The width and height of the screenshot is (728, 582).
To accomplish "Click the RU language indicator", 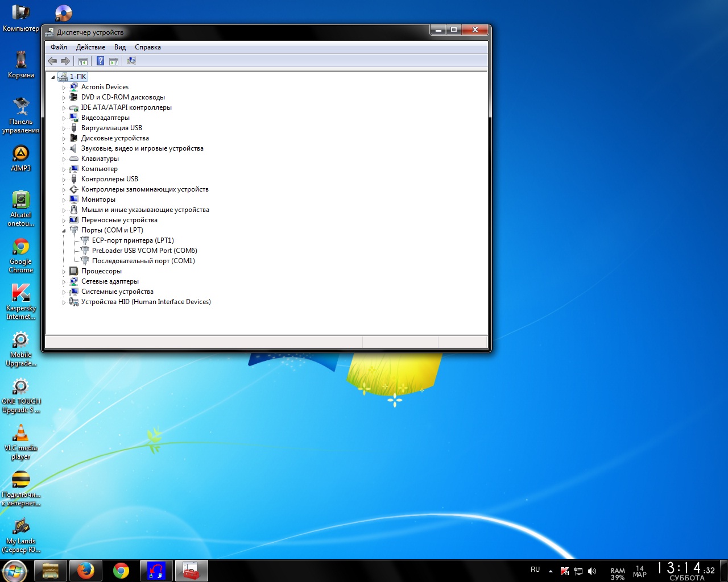I will (535, 569).
